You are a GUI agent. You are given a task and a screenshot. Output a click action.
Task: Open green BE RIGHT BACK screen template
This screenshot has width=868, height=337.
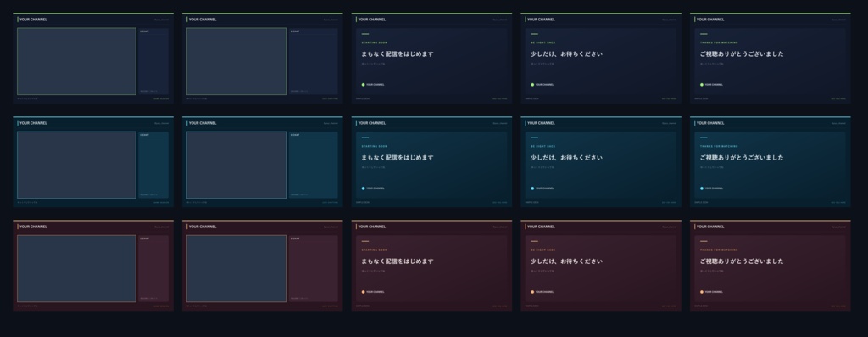pos(601,59)
